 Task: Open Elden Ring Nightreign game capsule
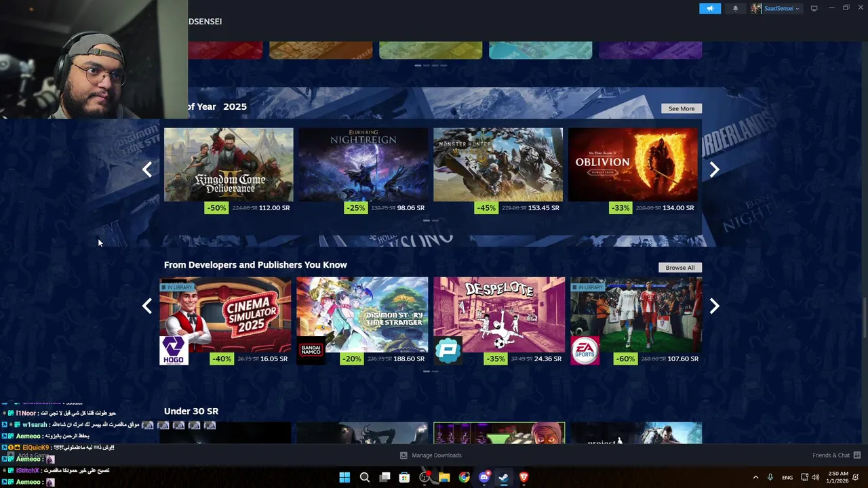(363, 165)
